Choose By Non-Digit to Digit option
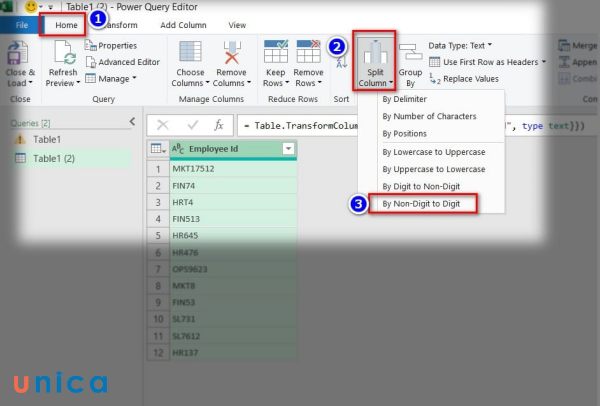This screenshot has height=406, width=600. [421, 204]
